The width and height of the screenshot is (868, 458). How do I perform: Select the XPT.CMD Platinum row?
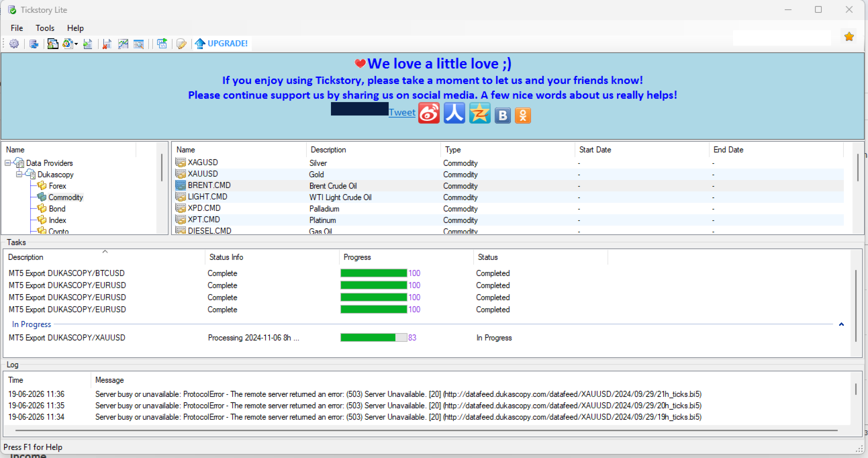(x=508, y=220)
